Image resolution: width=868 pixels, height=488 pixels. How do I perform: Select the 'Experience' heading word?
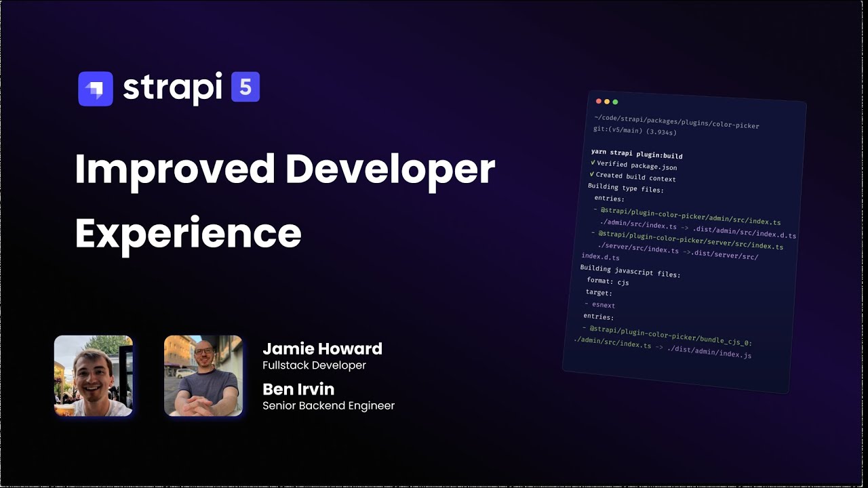pos(188,232)
